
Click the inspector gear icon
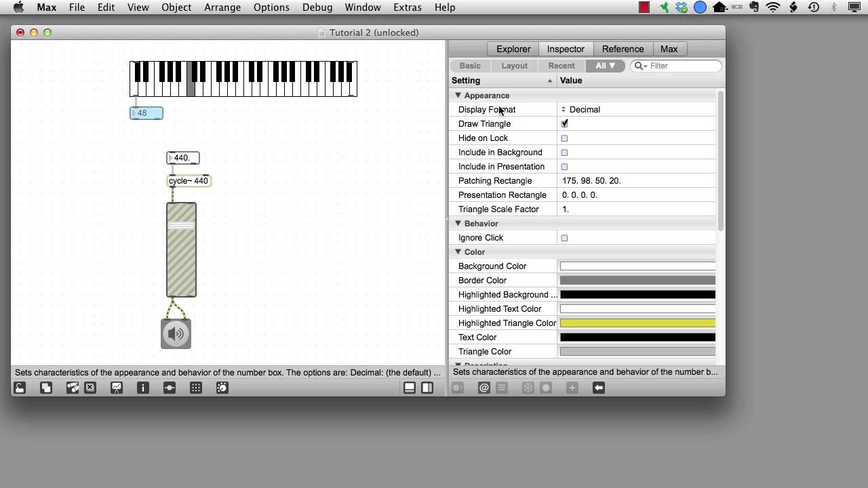click(458, 388)
